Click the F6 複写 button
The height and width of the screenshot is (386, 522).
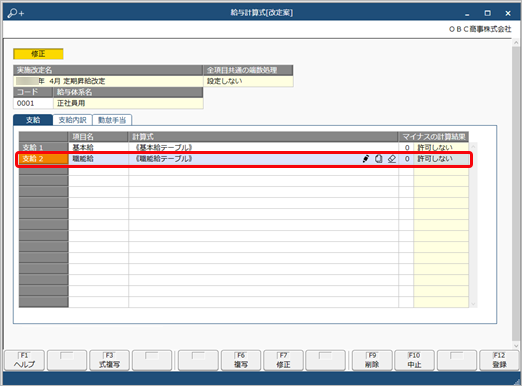(241, 360)
